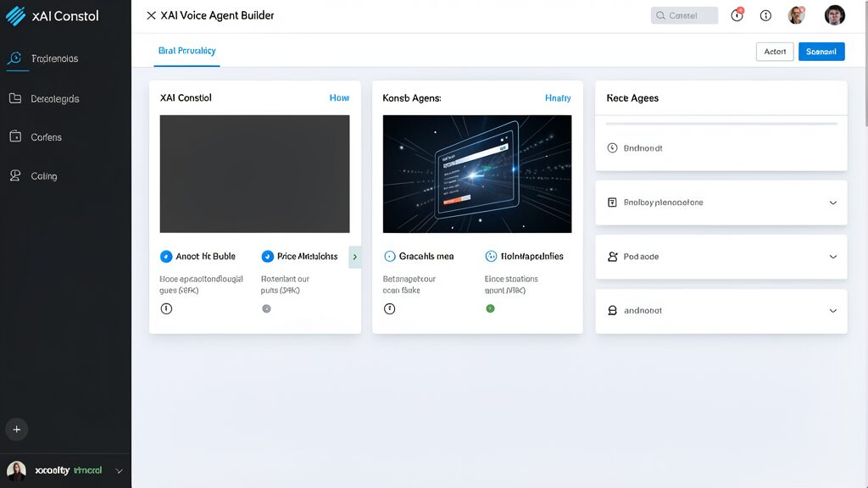This screenshot has height=488, width=868.
Task: Click the Corfens sidebar icon
Action: point(15,136)
